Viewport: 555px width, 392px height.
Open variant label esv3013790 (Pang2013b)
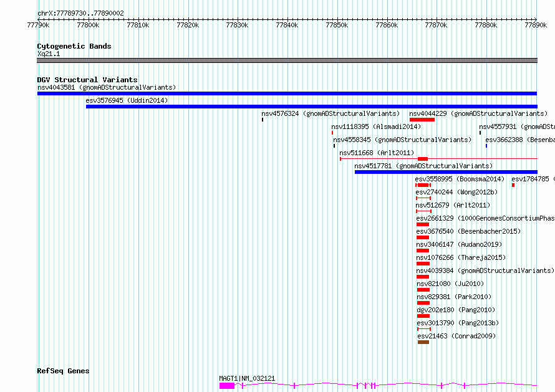pyautogui.click(x=458, y=323)
